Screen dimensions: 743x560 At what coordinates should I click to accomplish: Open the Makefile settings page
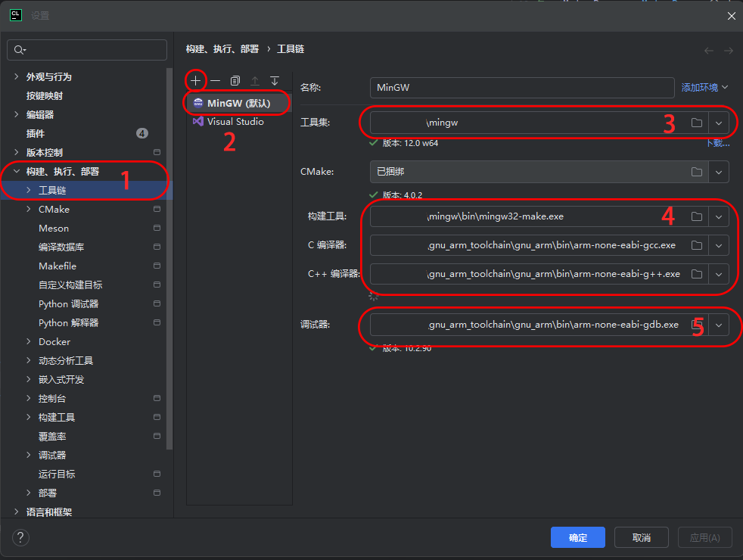pos(58,266)
